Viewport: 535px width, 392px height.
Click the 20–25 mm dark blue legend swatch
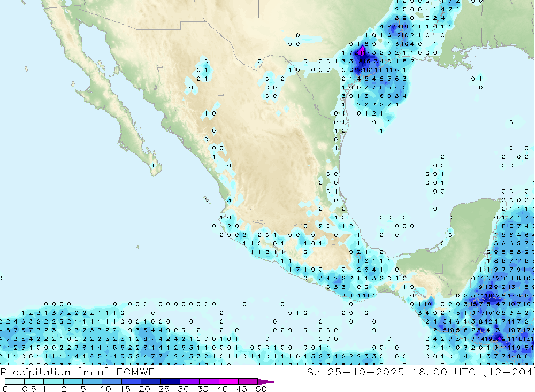coord(151,381)
